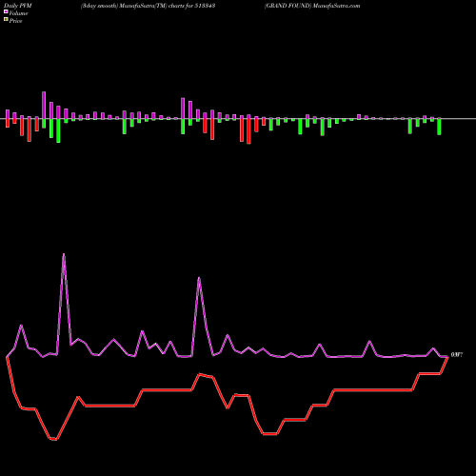Click the '(GRAND FOUND) MunafaSutra.com' header text
476x476 pixels.
312,6
